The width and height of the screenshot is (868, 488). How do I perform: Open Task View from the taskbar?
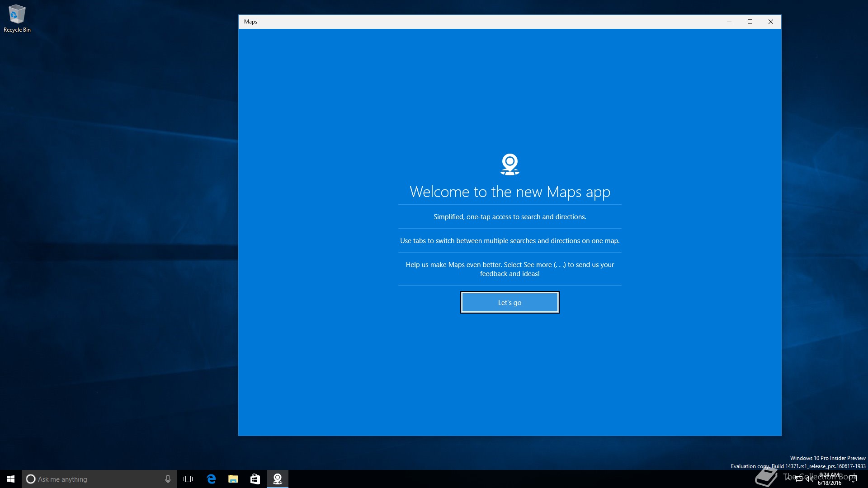(188, 479)
